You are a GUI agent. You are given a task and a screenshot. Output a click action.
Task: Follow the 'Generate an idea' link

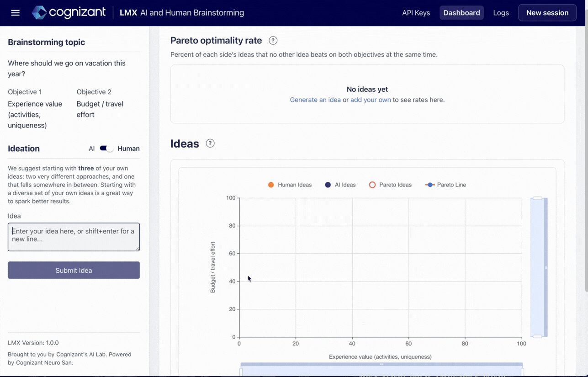pos(315,100)
